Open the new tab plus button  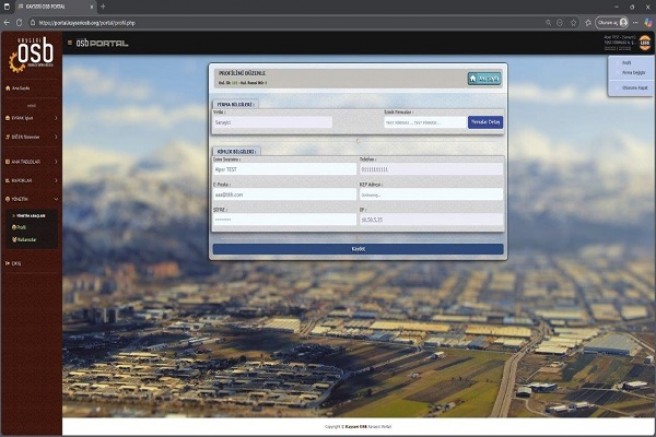pos(102,6)
